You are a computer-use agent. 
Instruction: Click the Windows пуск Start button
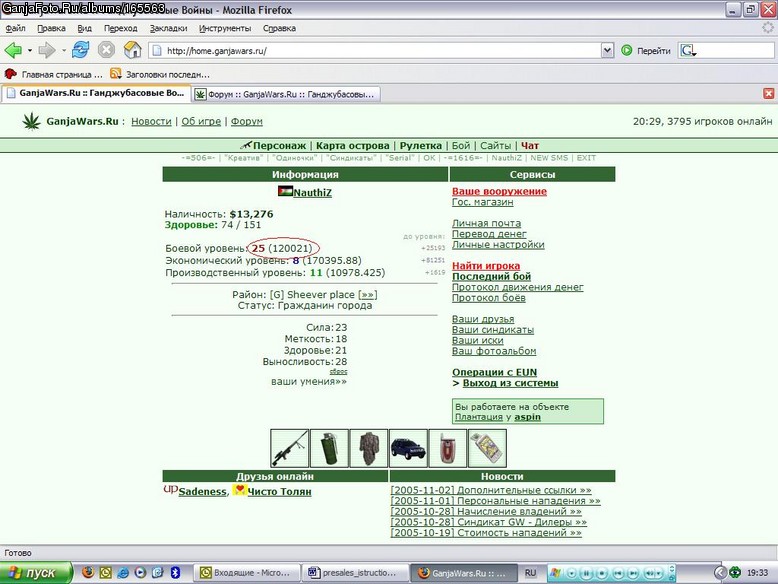pos(36,573)
